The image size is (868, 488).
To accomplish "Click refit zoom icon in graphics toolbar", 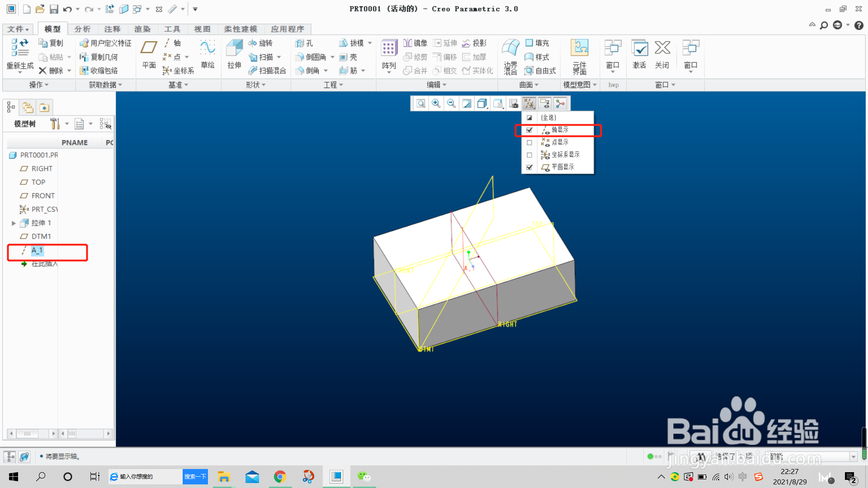I will 421,104.
